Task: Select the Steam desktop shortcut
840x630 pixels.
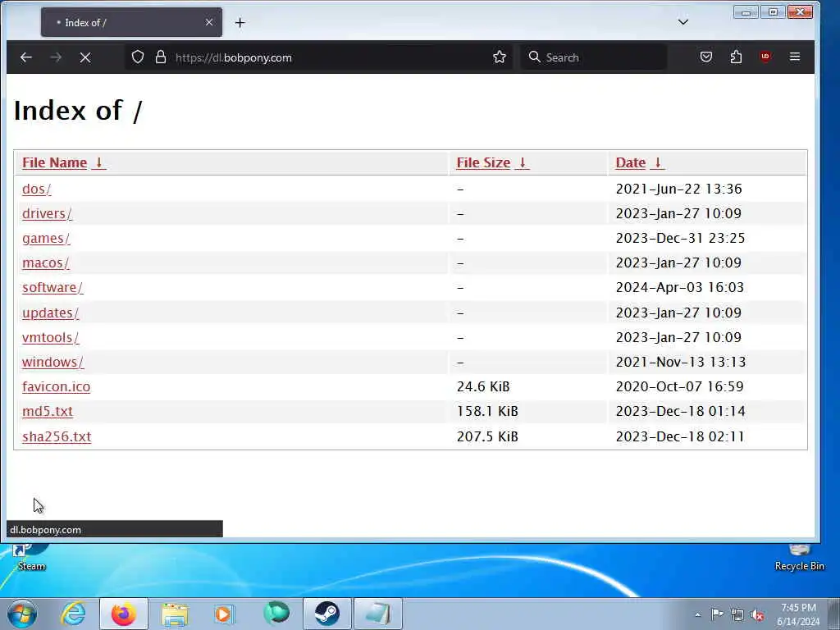Action: tap(30, 558)
